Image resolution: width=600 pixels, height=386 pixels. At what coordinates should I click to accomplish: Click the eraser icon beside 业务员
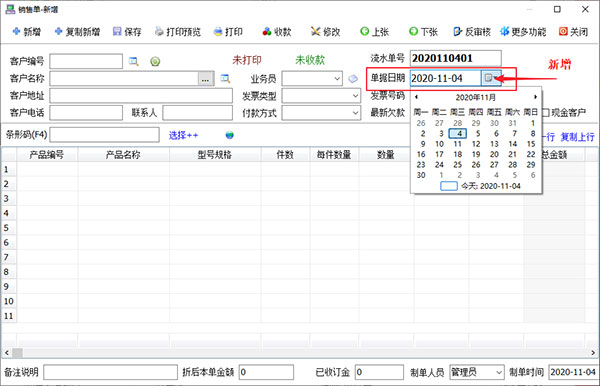(x=353, y=79)
